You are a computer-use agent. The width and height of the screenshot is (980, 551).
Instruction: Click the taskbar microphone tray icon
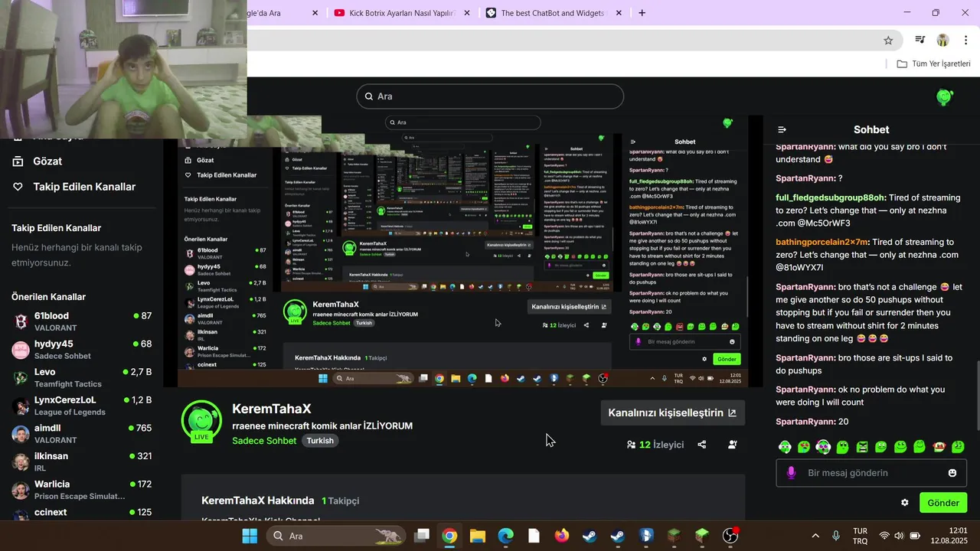click(836, 536)
